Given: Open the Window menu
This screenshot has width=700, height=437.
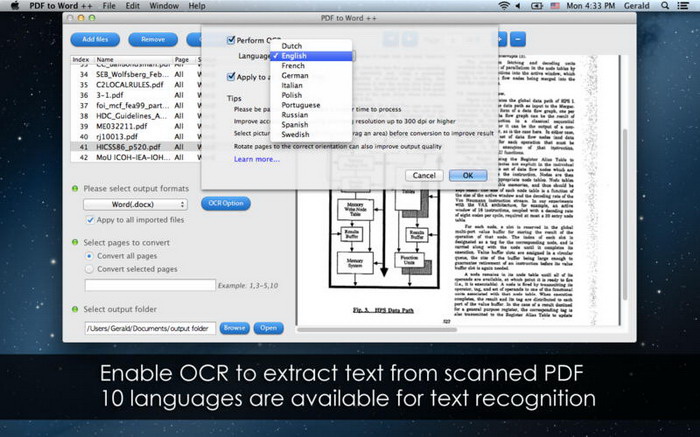Looking at the screenshot, I should point(164,6).
